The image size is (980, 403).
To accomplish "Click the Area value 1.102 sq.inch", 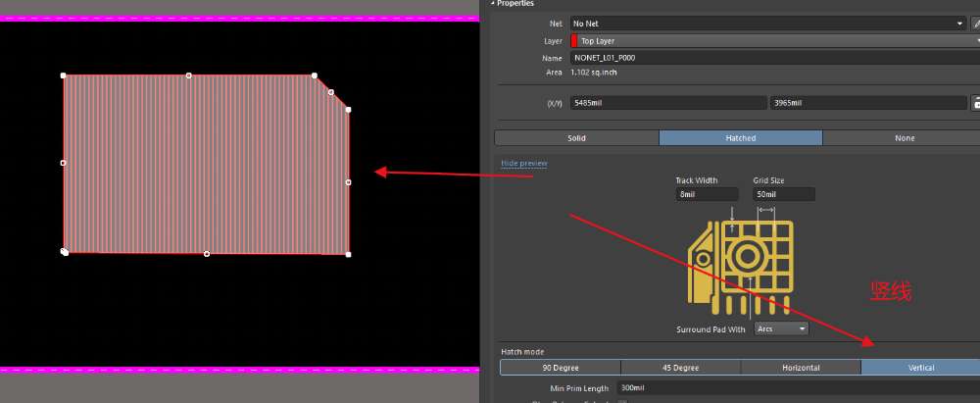I will pos(594,73).
